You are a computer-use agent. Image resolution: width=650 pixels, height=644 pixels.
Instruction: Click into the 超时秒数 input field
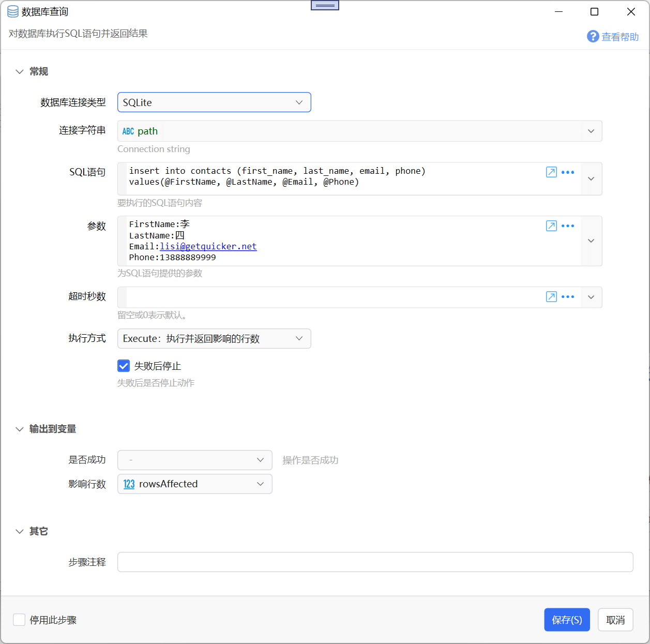click(335, 297)
